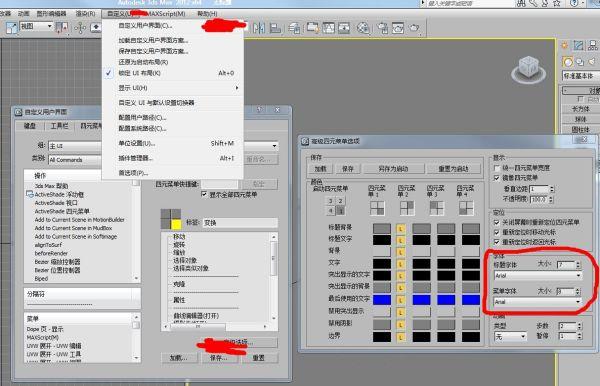The width and height of the screenshot is (600, 386).
Task: Open the MAXScript(M) menu
Action: point(166,14)
